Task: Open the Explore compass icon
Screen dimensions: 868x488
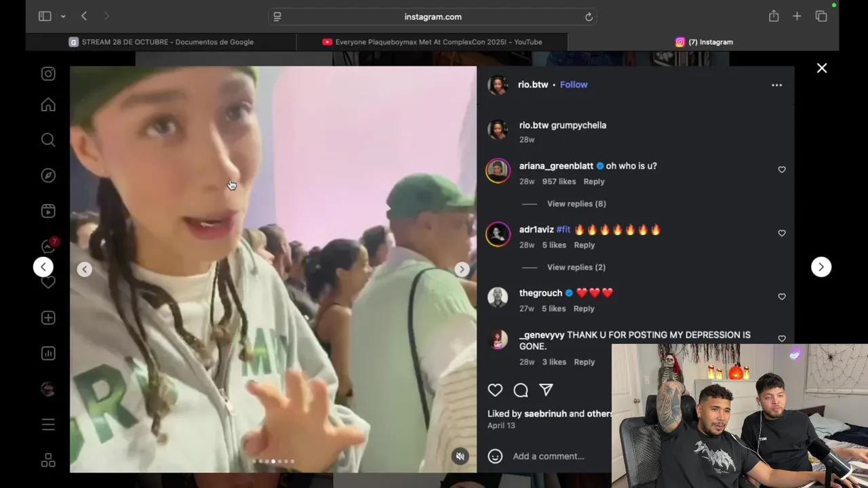Action: (48, 176)
